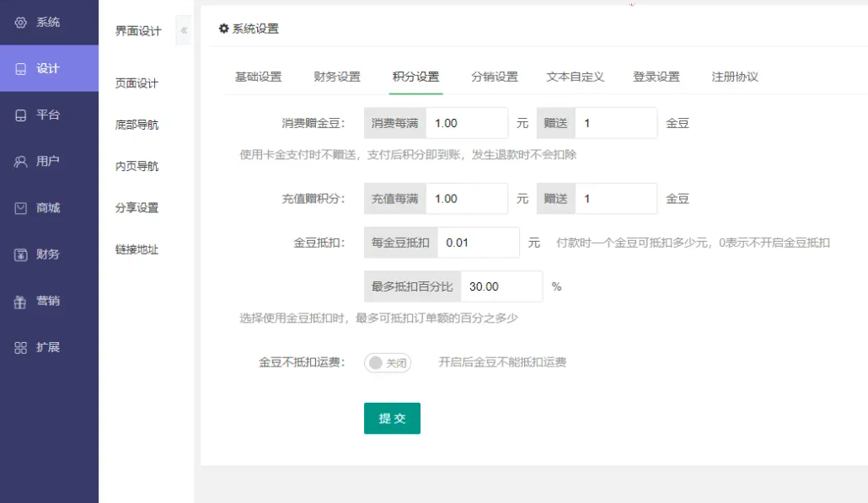Open the 营销 menu label in sidebar
This screenshot has height=503, width=868.
pyautogui.click(x=48, y=301)
